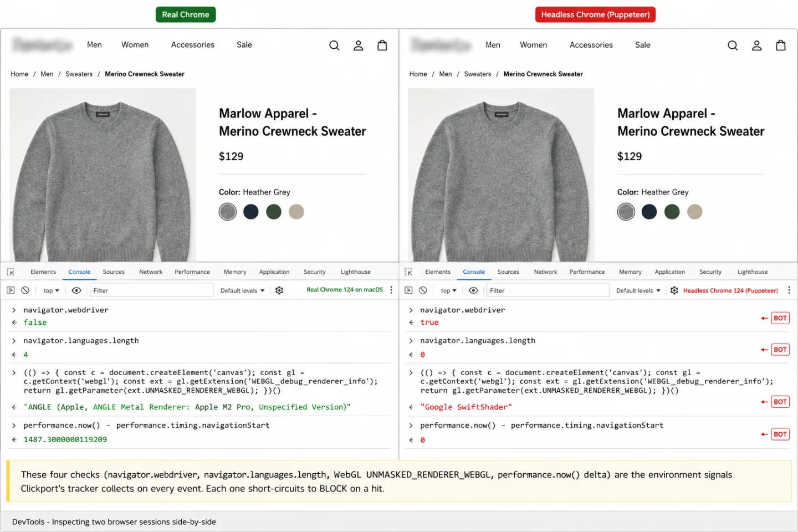Focus the Filter field in right DevTools

coord(548,290)
